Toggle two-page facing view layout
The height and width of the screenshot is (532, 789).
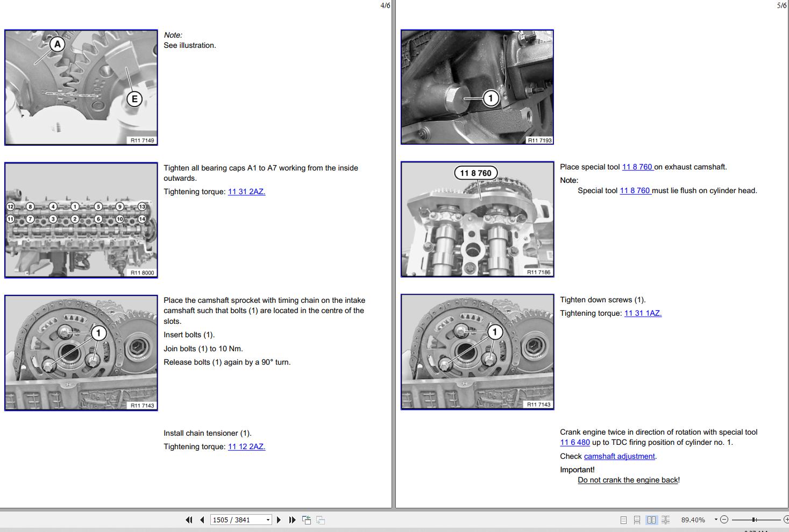click(651, 520)
